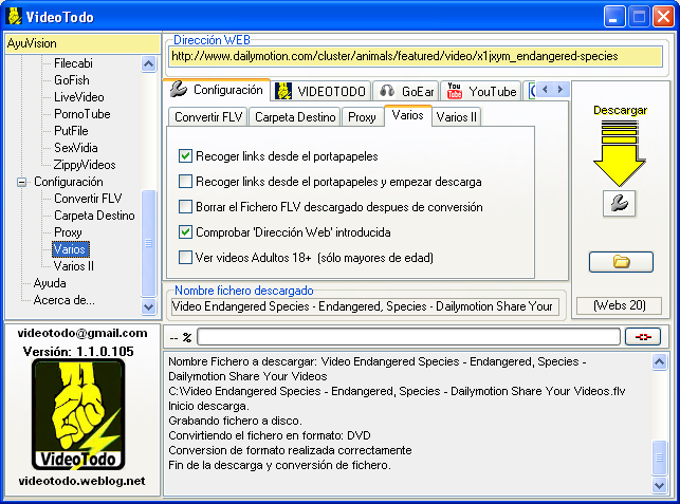The height and width of the screenshot is (504, 680).
Task: Select Carpeta Destino tree item
Action: point(94,216)
